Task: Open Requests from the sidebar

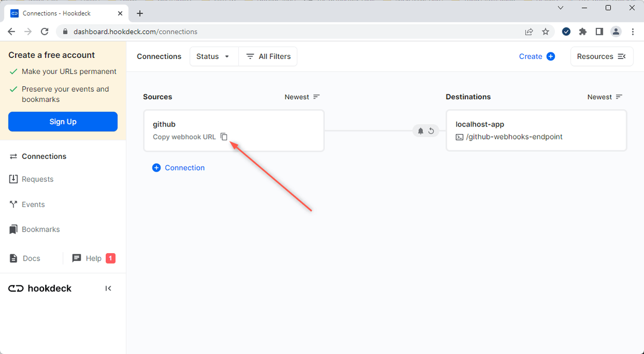Action: click(x=37, y=179)
